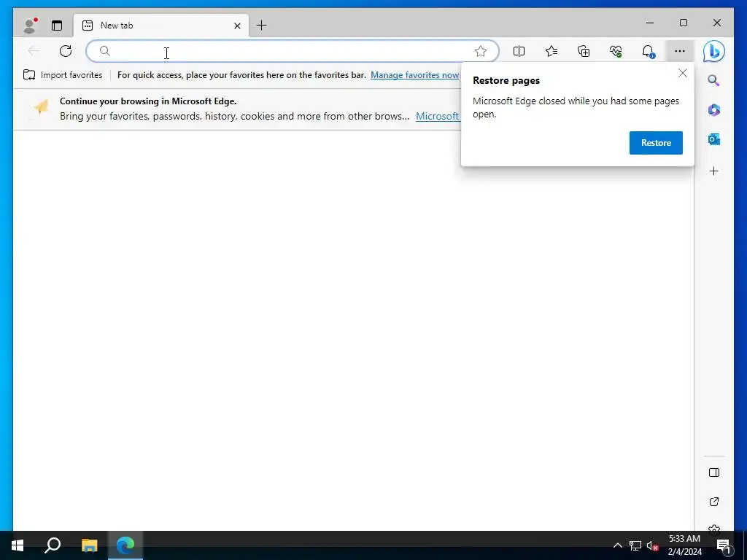Click the disabled back arrow
This screenshot has height=560, width=747.
[x=34, y=51]
